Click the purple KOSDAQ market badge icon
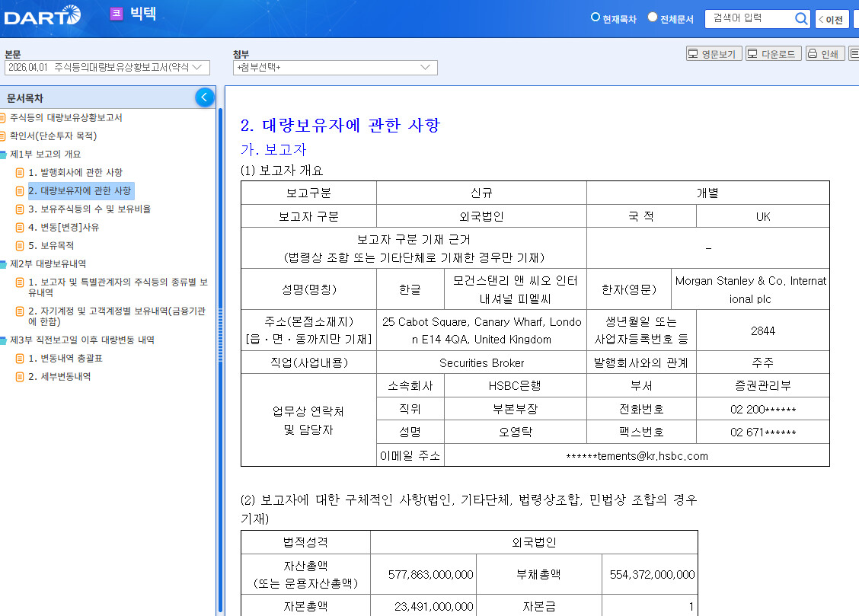The height and width of the screenshot is (616, 859). coord(116,14)
